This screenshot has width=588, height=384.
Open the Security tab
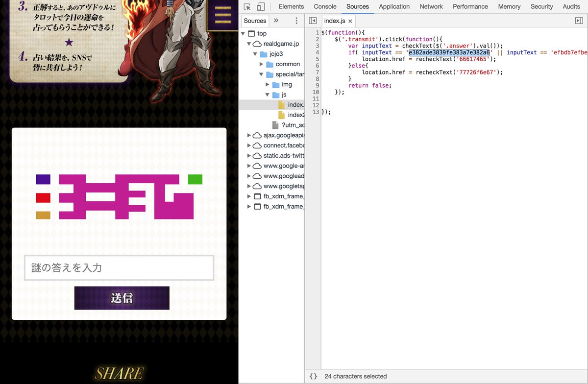[x=541, y=6]
